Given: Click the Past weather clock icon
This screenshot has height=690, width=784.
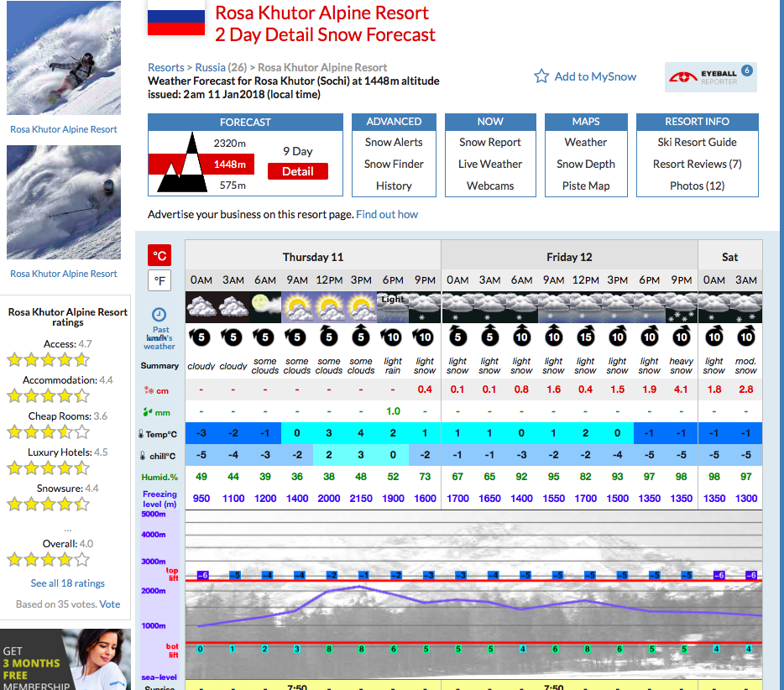Looking at the screenshot, I should click(159, 315).
